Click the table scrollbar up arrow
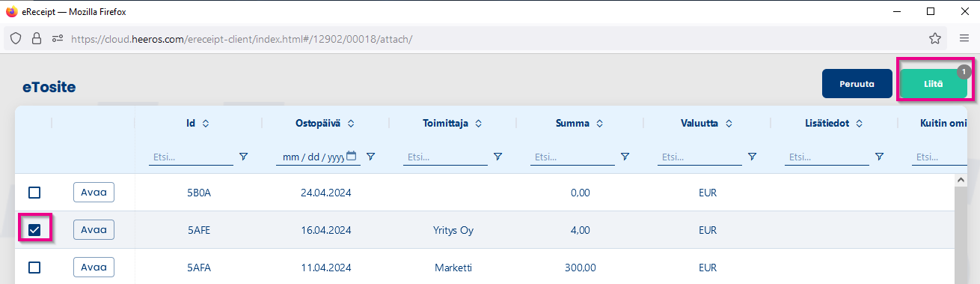 coord(961,181)
